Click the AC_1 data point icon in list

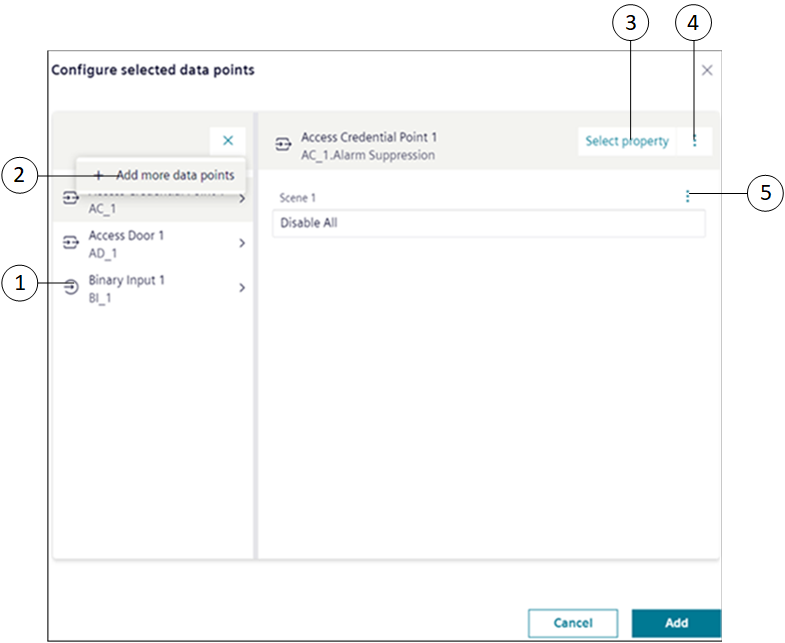coord(69,199)
